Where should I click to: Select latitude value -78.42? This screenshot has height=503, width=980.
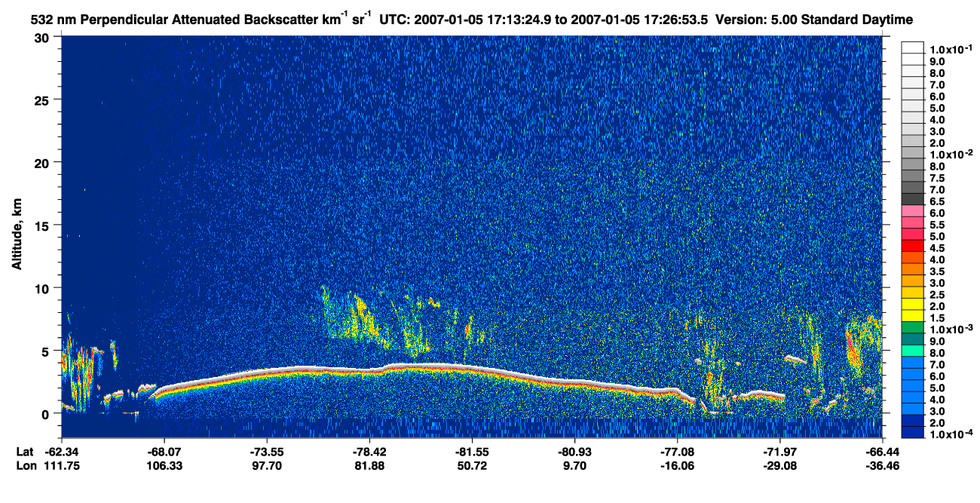click(369, 451)
